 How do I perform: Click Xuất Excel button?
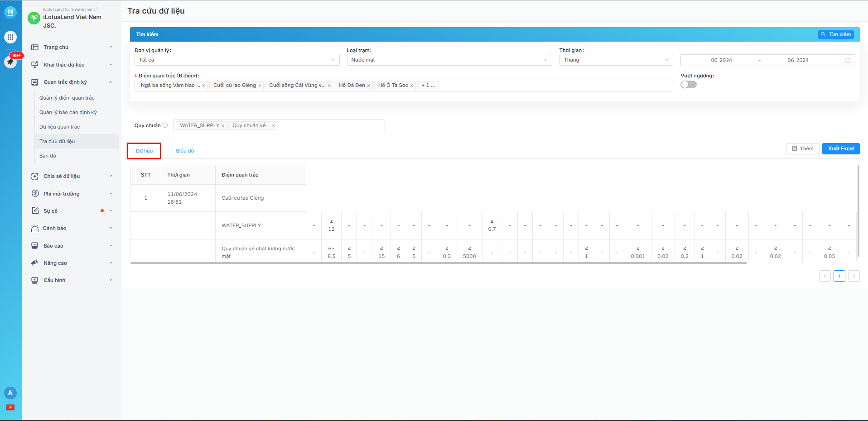(x=841, y=148)
